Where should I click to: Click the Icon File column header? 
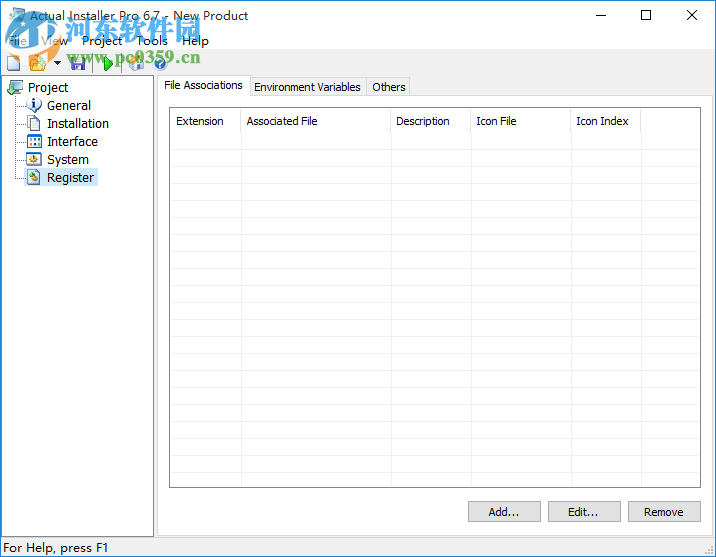521,121
